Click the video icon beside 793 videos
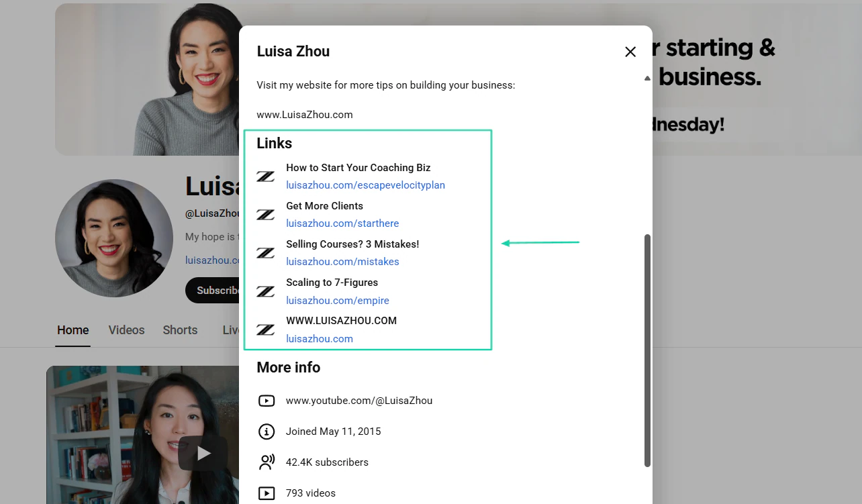 click(x=267, y=493)
